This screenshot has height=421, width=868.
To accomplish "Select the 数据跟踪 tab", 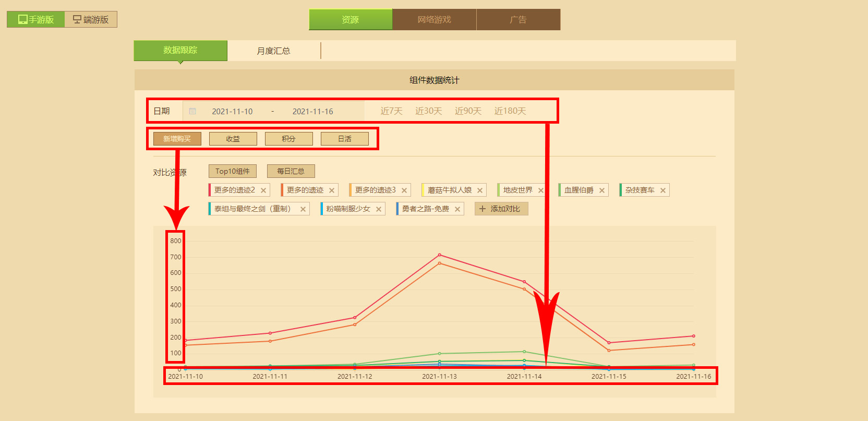I will [x=180, y=50].
